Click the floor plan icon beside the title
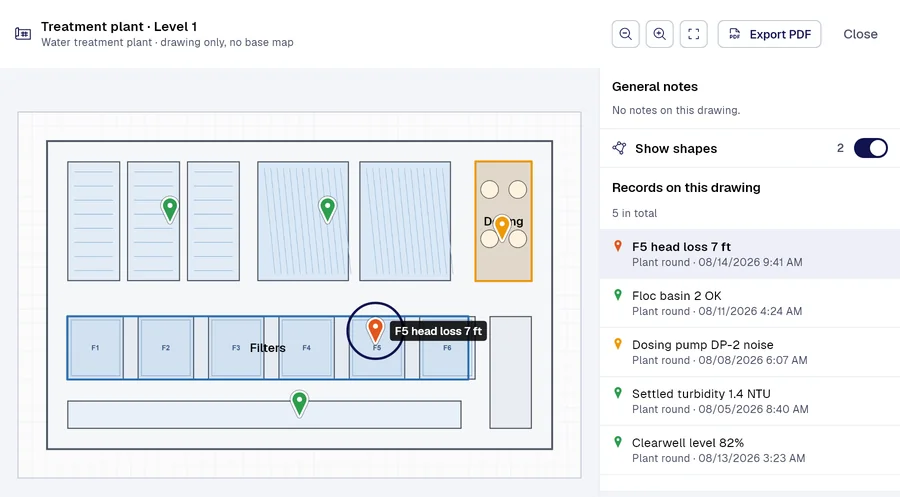 point(23,34)
